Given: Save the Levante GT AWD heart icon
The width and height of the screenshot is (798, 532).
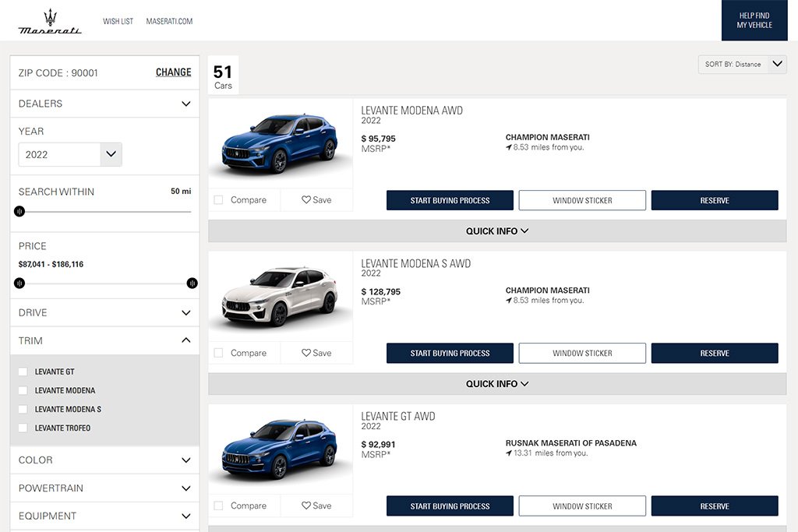Looking at the screenshot, I should (305, 506).
